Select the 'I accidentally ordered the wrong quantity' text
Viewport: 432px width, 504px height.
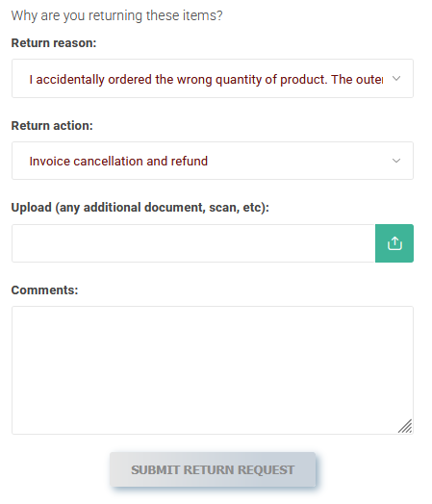coord(121,80)
